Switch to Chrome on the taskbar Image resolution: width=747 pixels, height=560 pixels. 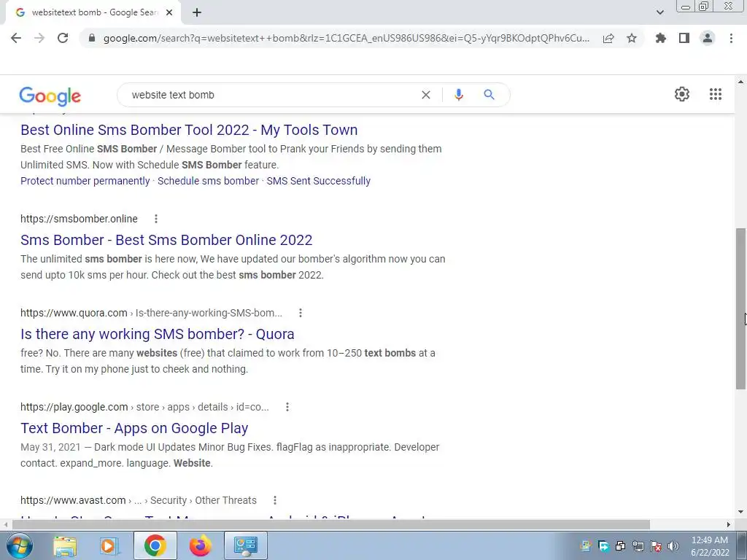155,545
